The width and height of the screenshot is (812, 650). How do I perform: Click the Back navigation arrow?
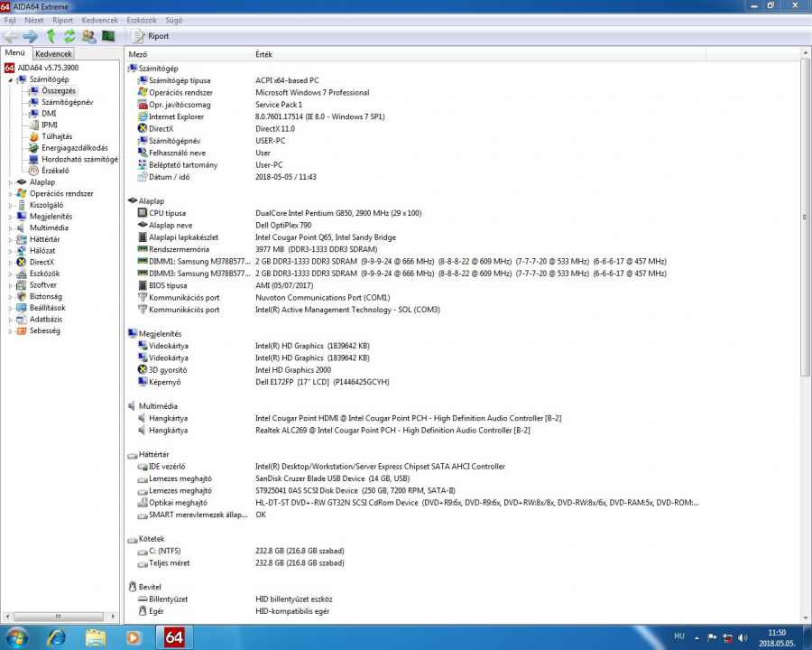point(11,36)
